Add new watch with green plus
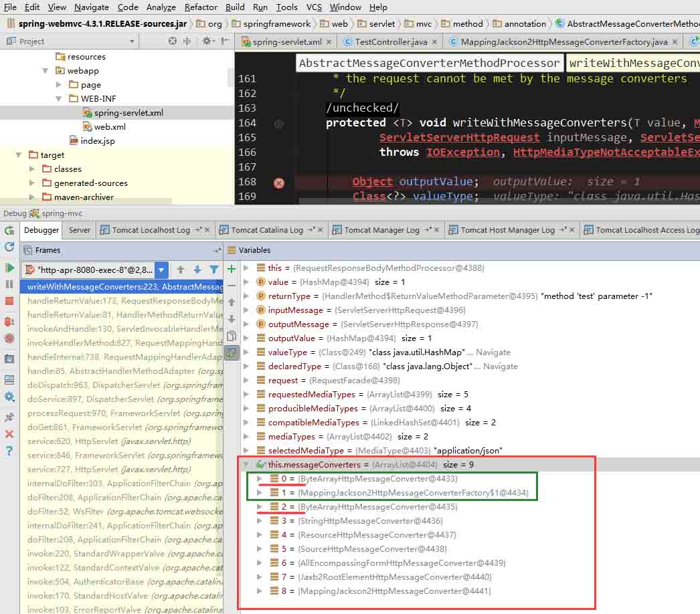The image size is (700, 614). pyautogui.click(x=232, y=269)
